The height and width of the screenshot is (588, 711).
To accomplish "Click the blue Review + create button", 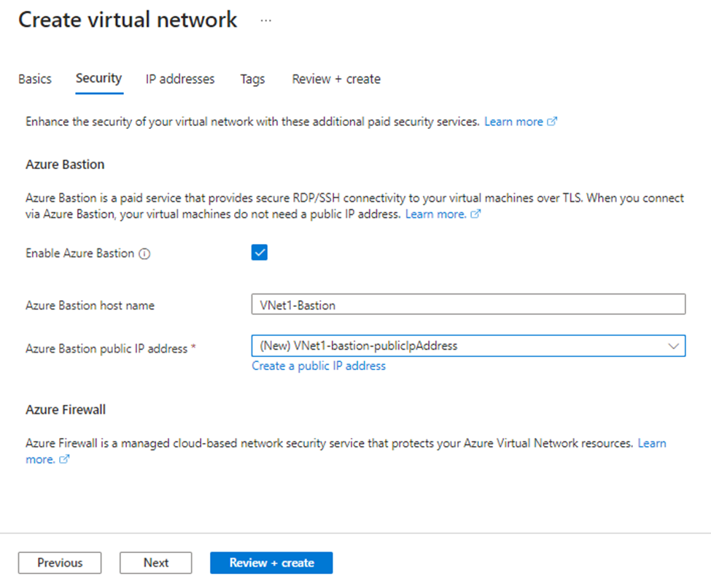I will point(271,562).
